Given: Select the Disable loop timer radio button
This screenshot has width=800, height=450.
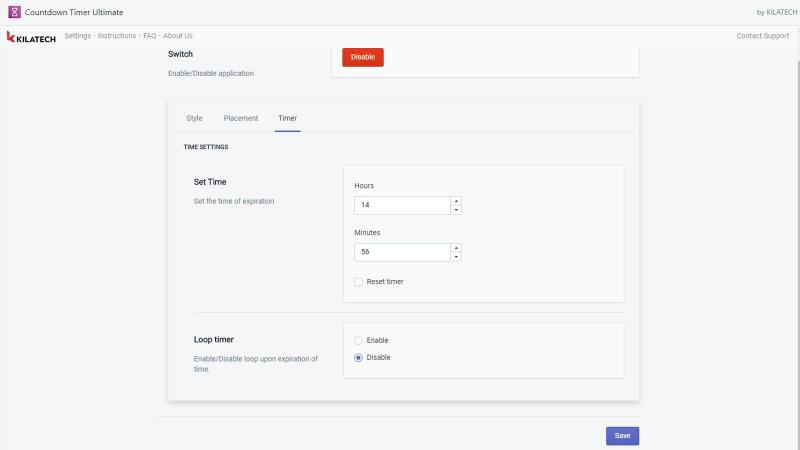Looking at the screenshot, I should [x=359, y=358].
